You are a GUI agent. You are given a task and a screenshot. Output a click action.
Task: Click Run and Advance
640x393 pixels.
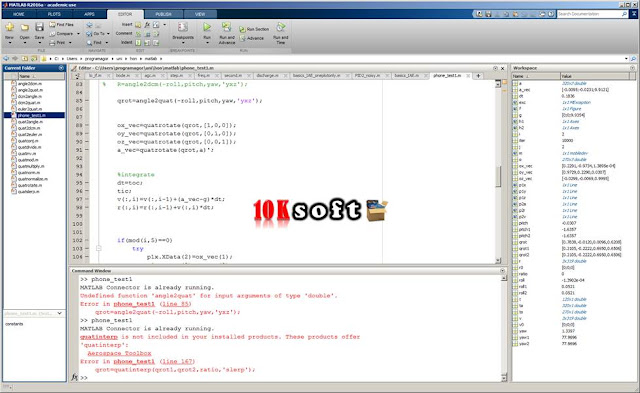227,33
